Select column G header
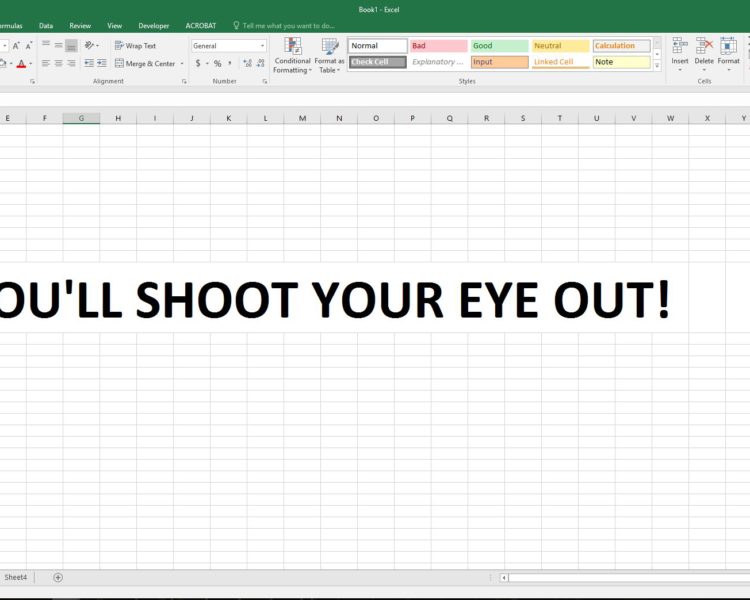The height and width of the screenshot is (600, 750). 81,118
